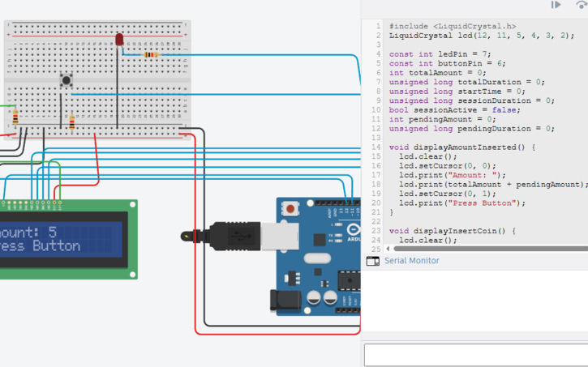The image size is (588, 367).
Task: Click the code editor scroll-left arrow
Action: [388, 249]
